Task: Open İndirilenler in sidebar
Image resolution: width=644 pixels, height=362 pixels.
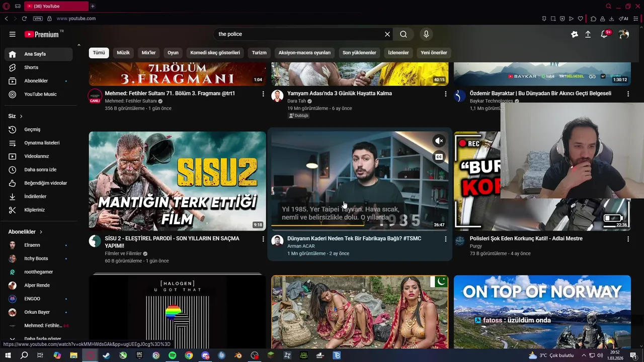Action: [x=38, y=197]
